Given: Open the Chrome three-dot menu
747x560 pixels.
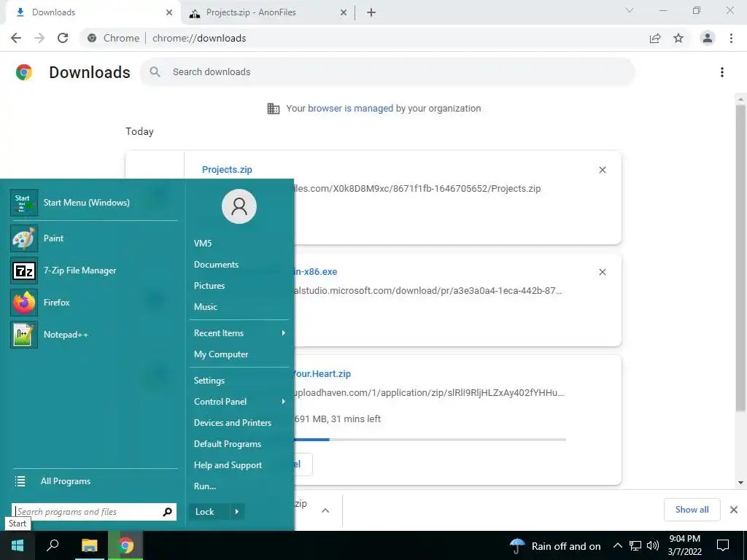Looking at the screenshot, I should pyautogui.click(x=731, y=38).
